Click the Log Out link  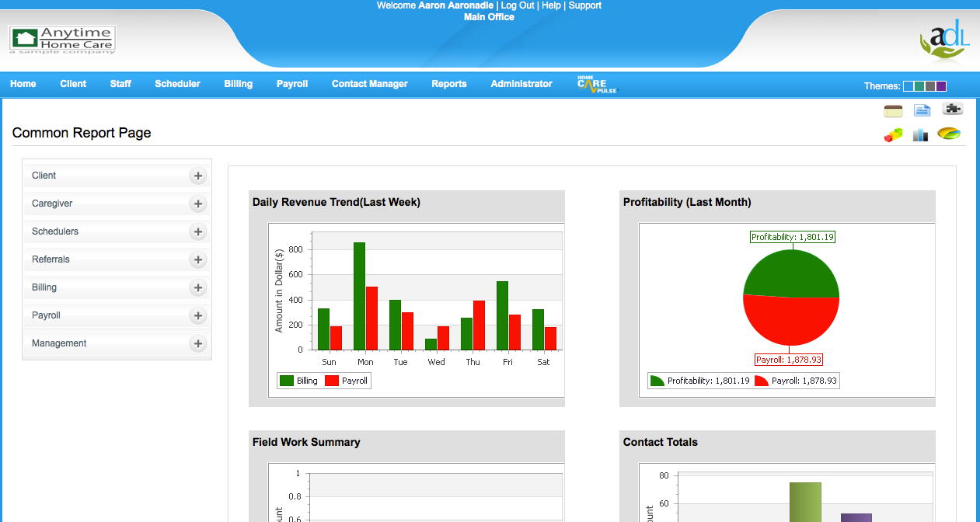pos(518,5)
